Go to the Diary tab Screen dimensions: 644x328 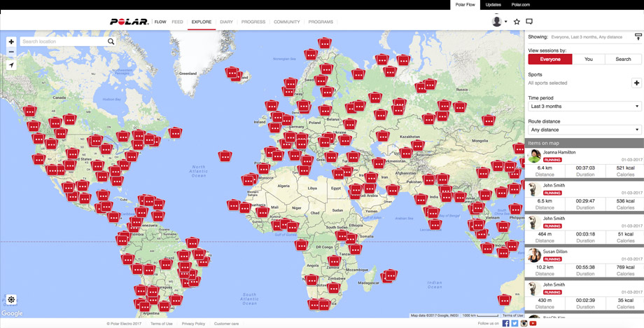pyautogui.click(x=226, y=22)
